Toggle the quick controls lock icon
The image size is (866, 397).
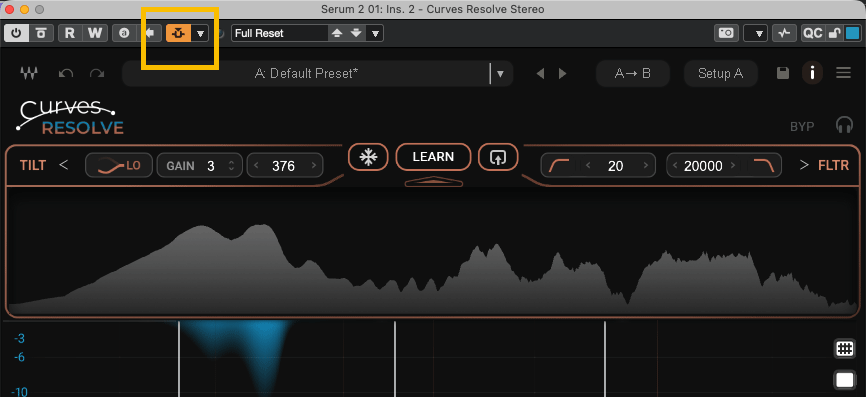tap(834, 33)
